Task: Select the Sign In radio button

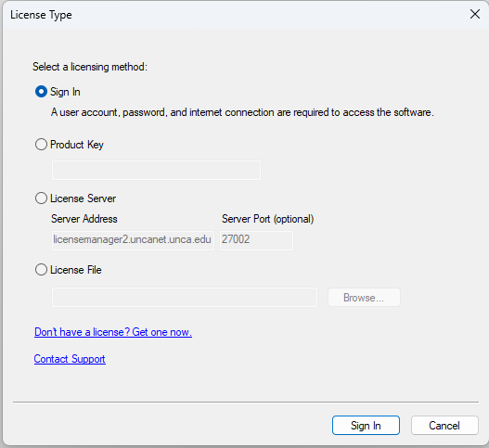Action: coord(41,92)
